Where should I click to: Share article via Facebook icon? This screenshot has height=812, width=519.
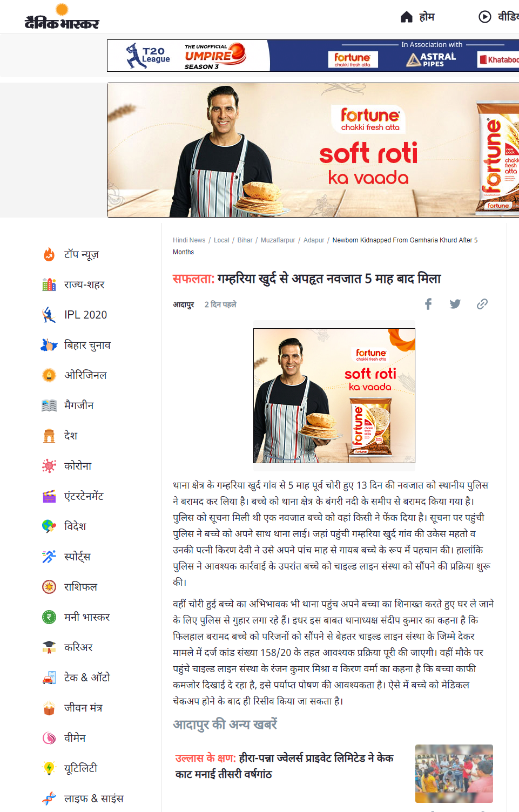pos(428,304)
